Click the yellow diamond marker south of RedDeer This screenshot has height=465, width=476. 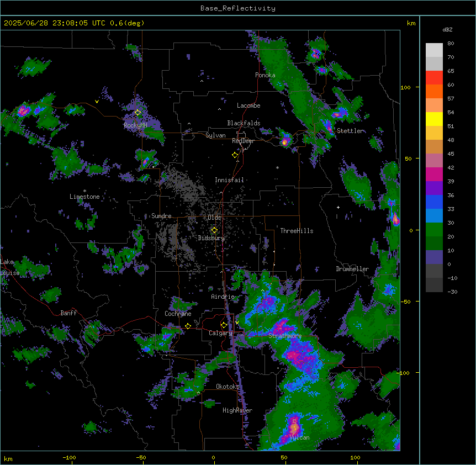(235, 155)
